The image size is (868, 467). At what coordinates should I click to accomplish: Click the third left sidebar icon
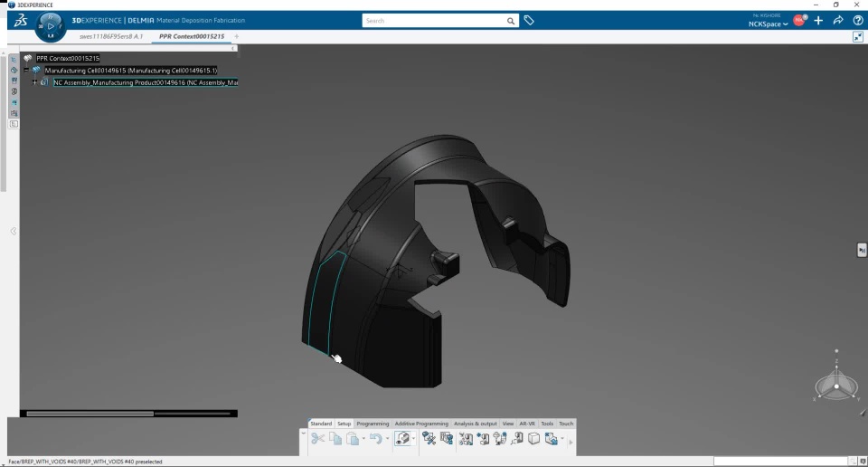[x=14, y=81]
